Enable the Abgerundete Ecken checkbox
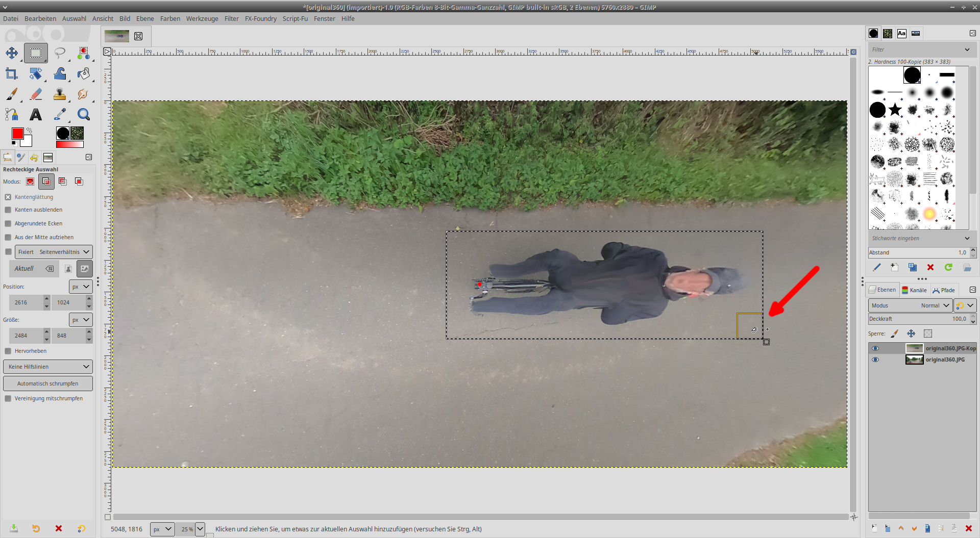The height and width of the screenshot is (538, 980). pyautogui.click(x=8, y=223)
